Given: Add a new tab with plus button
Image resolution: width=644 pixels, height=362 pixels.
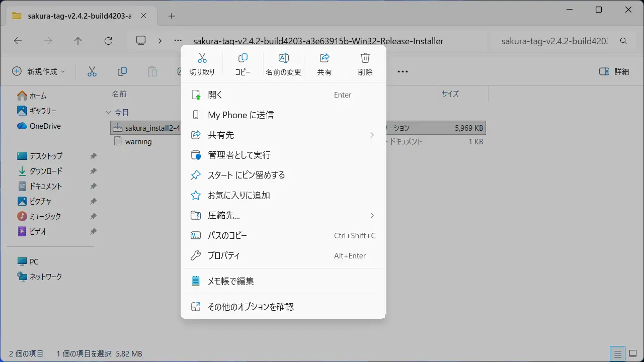Looking at the screenshot, I should 172,16.
